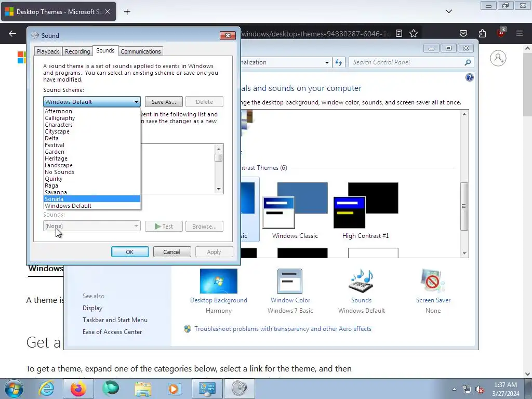The height and width of the screenshot is (399, 532).
Task: Open the Windows Start orb
Action: [x=14, y=389]
